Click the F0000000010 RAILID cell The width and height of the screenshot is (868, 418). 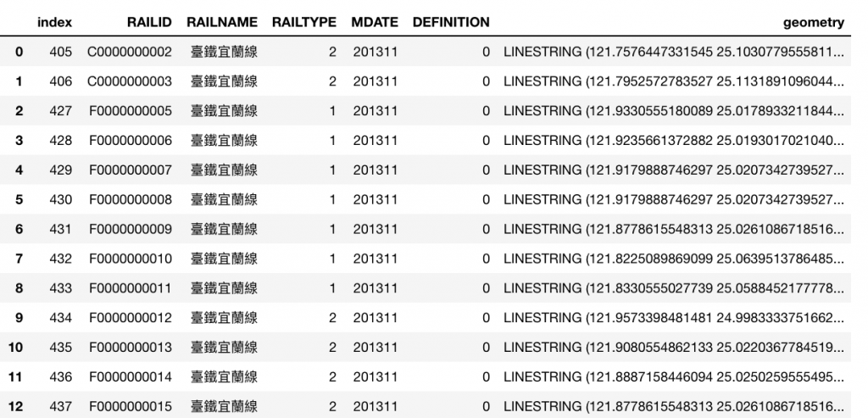coord(131,259)
